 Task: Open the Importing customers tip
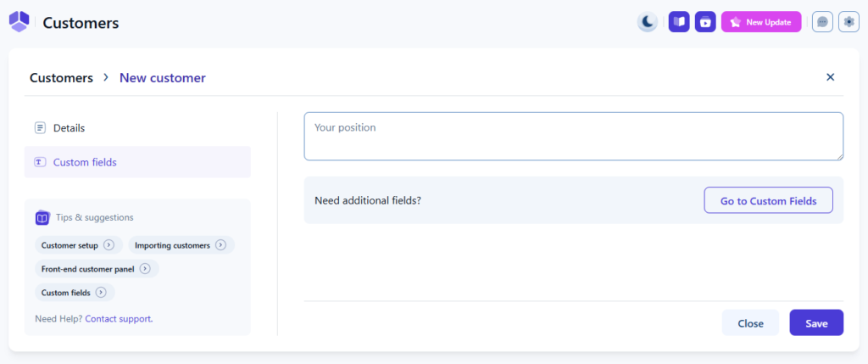pyautogui.click(x=181, y=245)
